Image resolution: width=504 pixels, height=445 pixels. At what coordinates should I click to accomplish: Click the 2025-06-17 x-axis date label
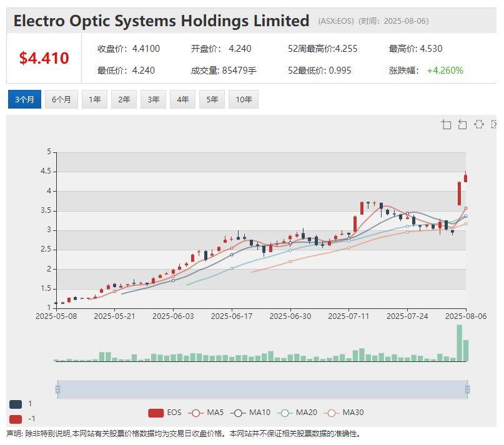click(232, 316)
